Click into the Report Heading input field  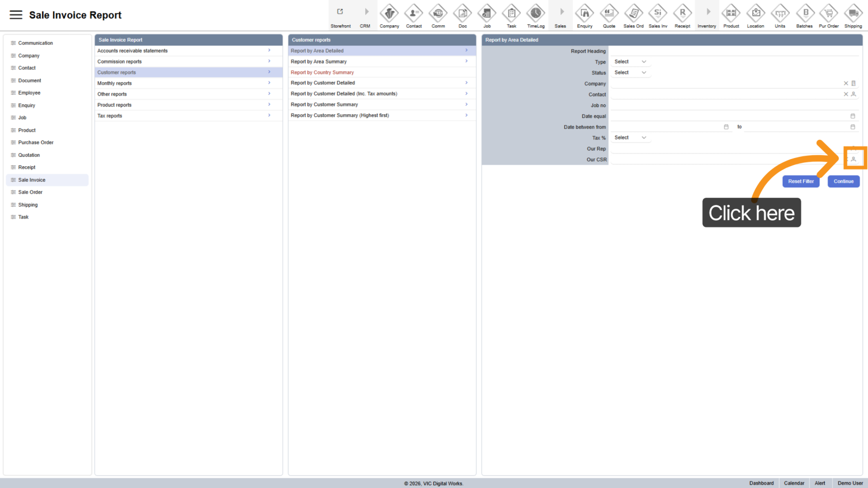pos(734,51)
